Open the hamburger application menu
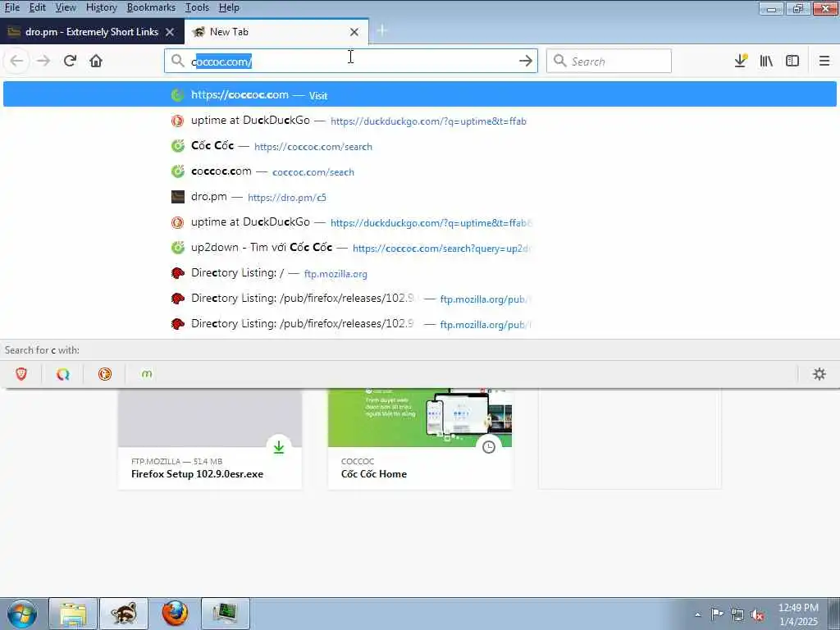 [x=824, y=61]
